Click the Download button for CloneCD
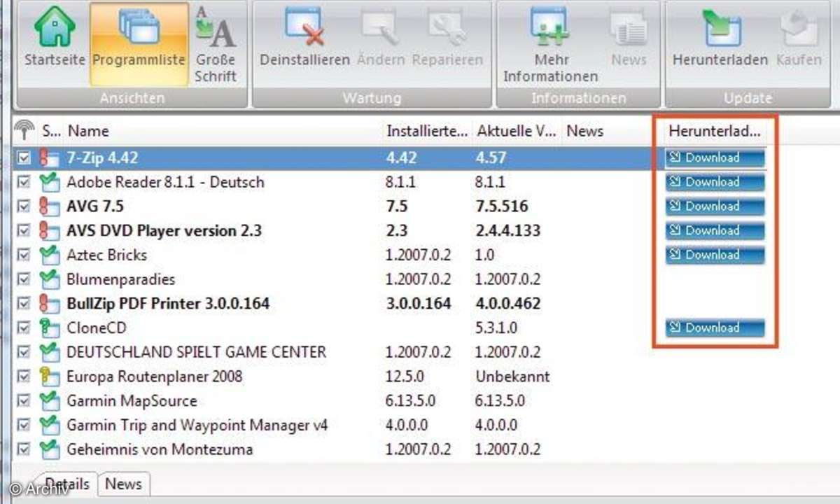 (715, 328)
